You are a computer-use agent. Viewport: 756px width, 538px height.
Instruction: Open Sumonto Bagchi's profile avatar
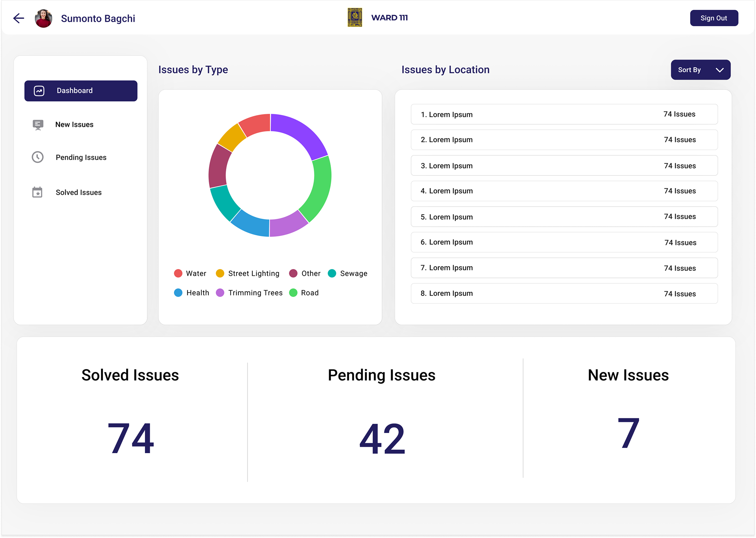tap(43, 18)
